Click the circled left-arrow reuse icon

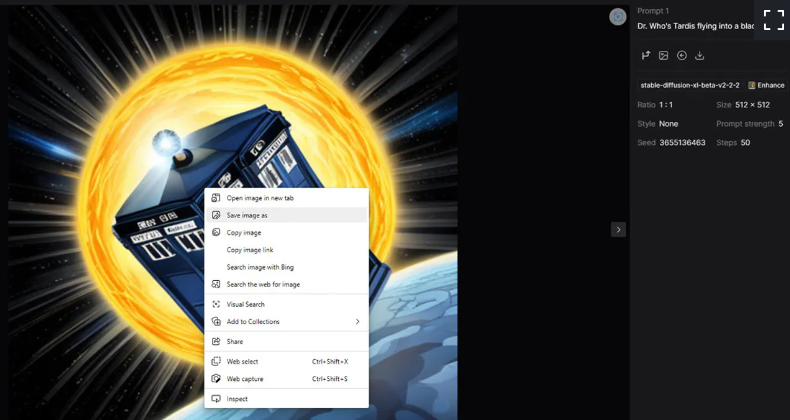[x=682, y=55]
